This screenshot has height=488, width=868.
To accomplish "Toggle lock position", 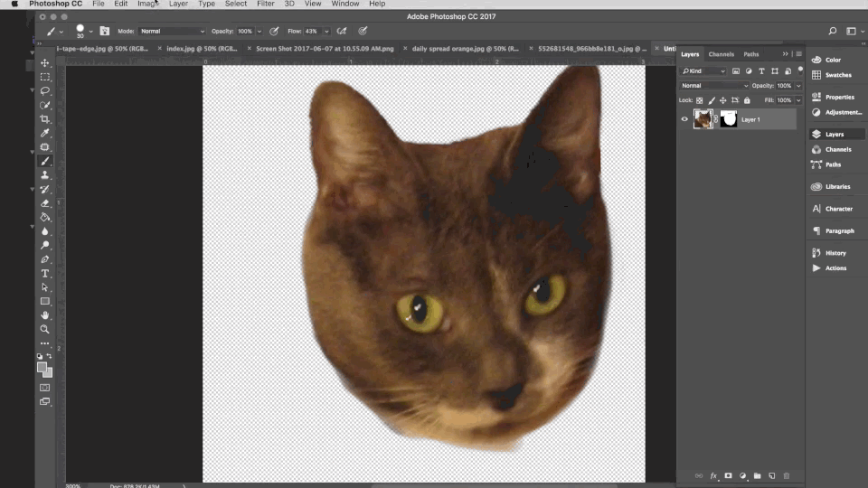I will tap(723, 100).
